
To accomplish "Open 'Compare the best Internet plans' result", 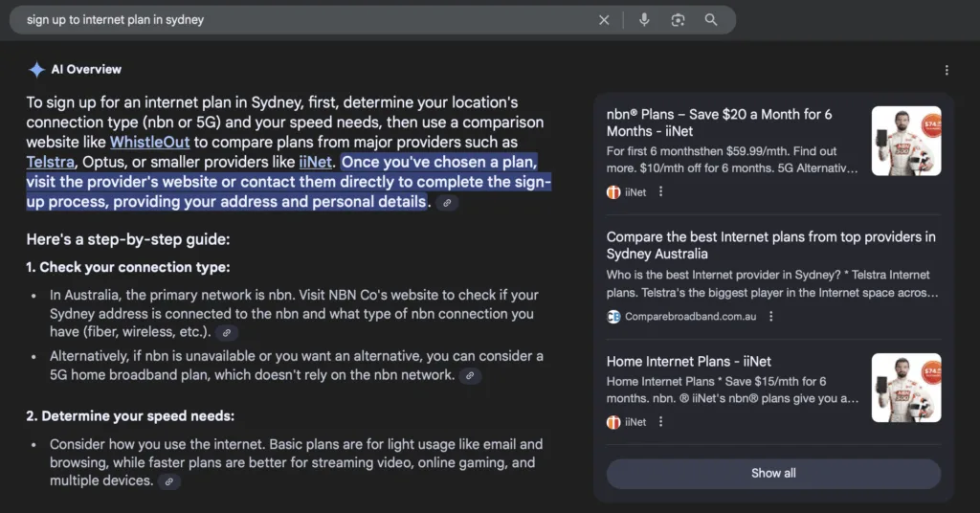I will [770, 245].
